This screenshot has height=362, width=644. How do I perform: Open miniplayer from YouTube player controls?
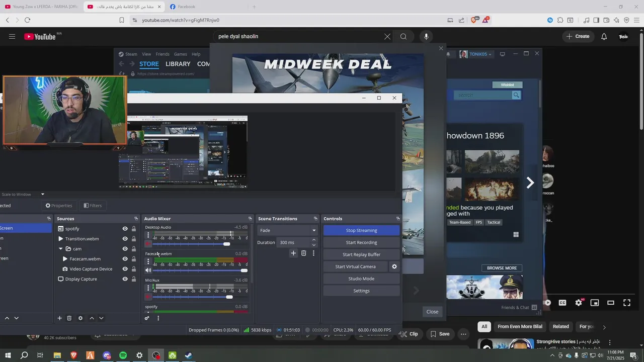point(595,303)
